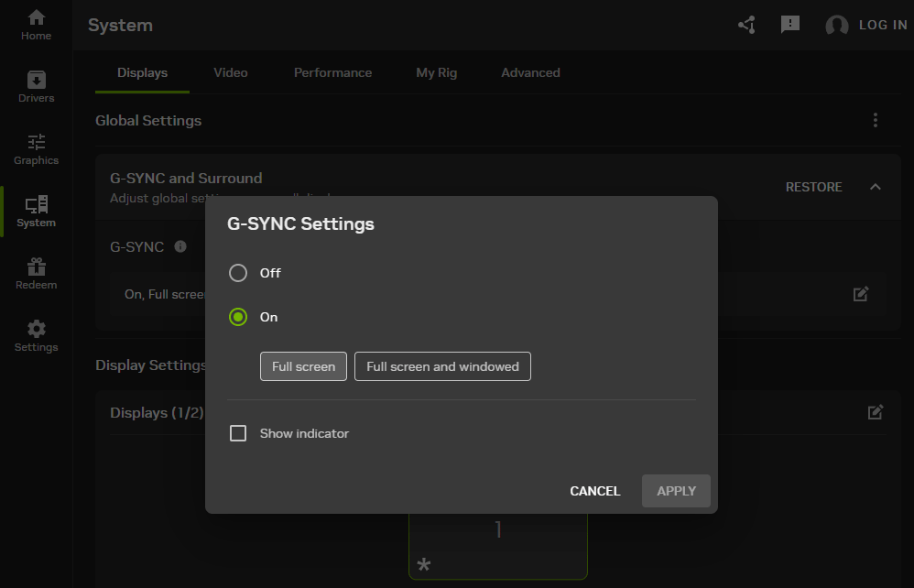This screenshot has width=914, height=588.
Task: Open Global Settings three-dot menu
Action: [x=875, y=120]
